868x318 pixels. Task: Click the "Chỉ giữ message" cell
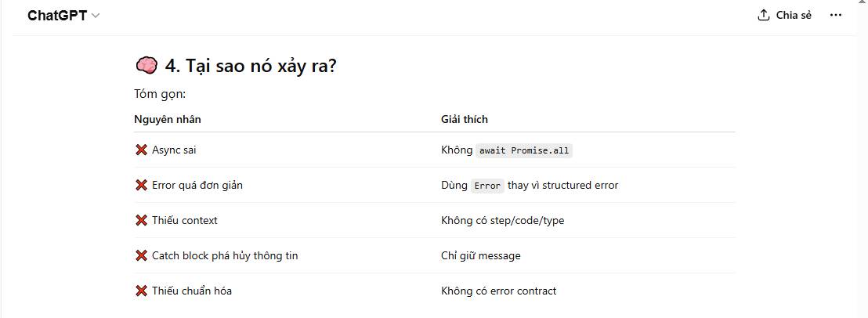480,255
